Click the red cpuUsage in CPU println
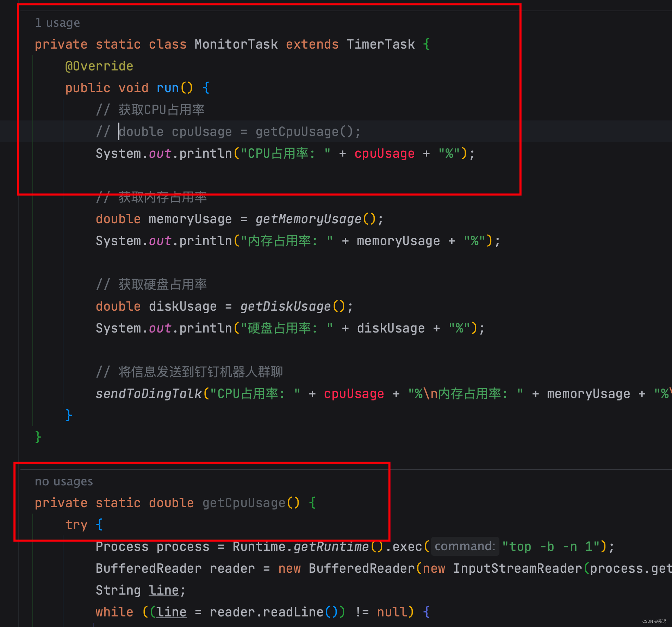The image size is (672, 627). [384, 154]
